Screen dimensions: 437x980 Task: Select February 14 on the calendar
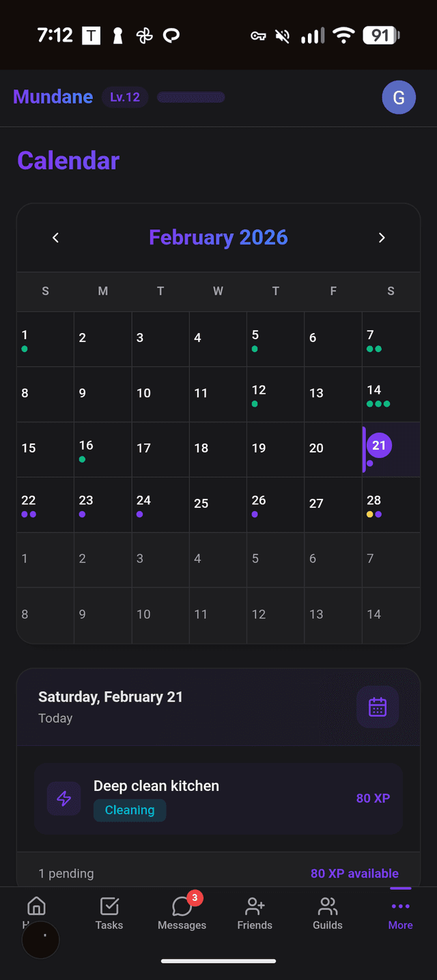coord(391,394)
